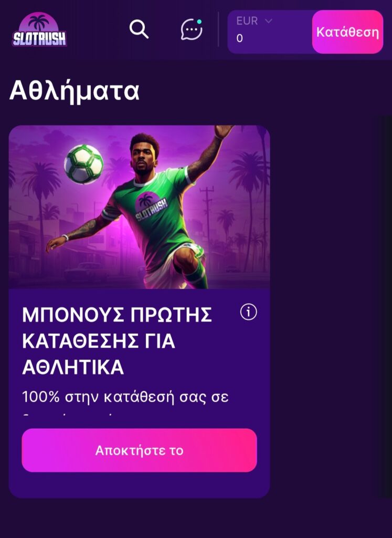Click the soccer ball in the banner

pos(83,164)
